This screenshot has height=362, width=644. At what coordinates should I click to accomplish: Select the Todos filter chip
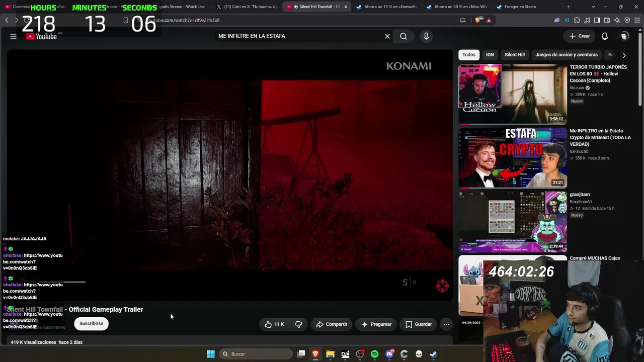pos(469,55)
